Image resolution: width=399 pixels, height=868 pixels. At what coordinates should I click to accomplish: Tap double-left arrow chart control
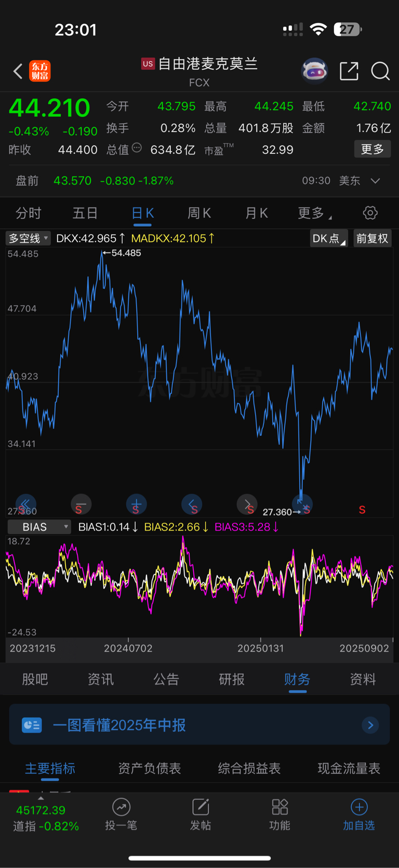pos(25,504)
